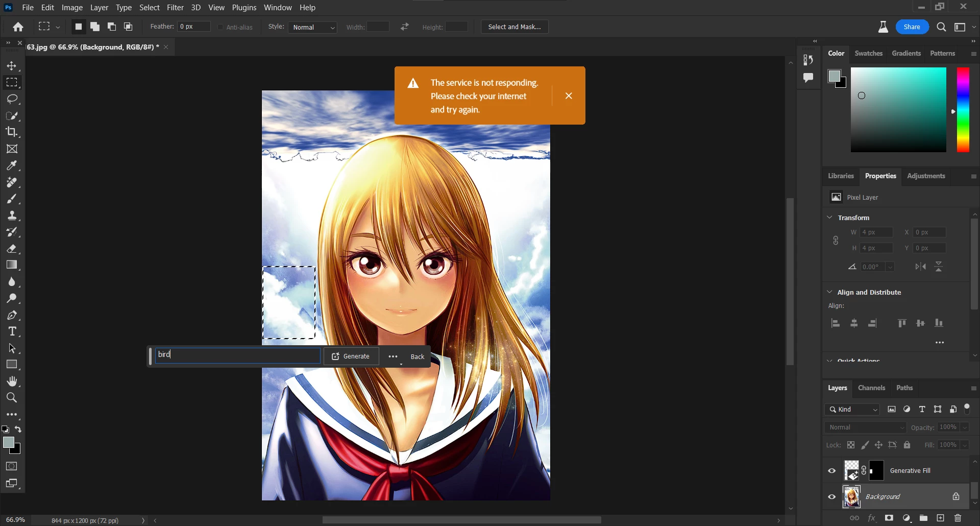The width and height of the screenshot is (980, 526).
Task: Select the Zoom tool
Action: [12, 398]
